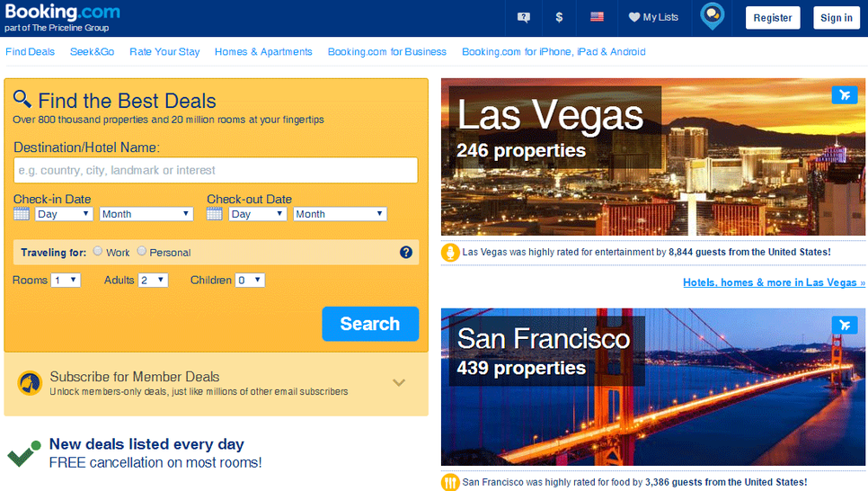Focus the Destination/Hotel Name input field
The image size is (868, 491).
[216, 170]
